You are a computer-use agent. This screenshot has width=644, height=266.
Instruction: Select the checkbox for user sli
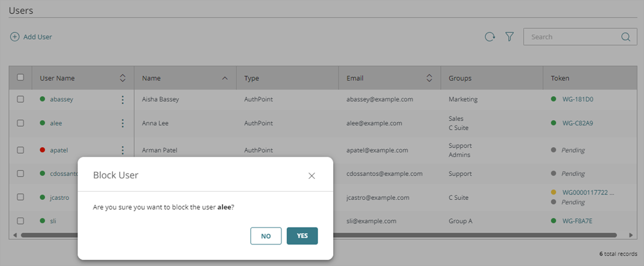20,221
